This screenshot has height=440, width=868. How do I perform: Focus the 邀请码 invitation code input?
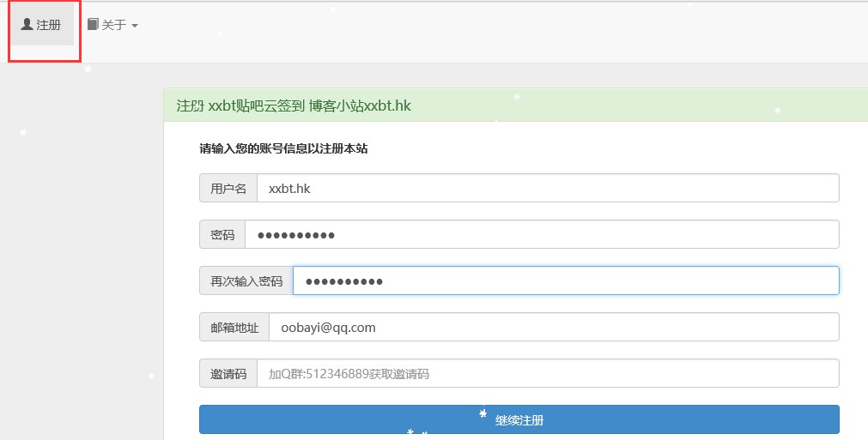click(548, 374)
